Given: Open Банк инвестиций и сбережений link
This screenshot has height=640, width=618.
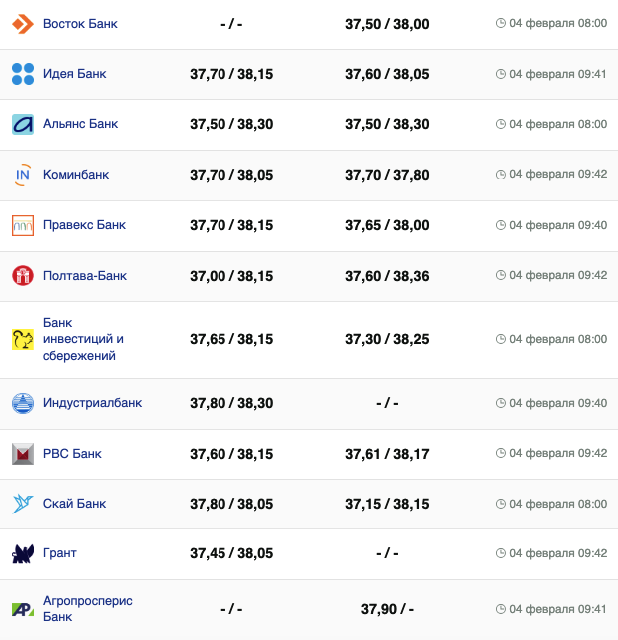Looking at the screenshot, I should click(82, 339).
